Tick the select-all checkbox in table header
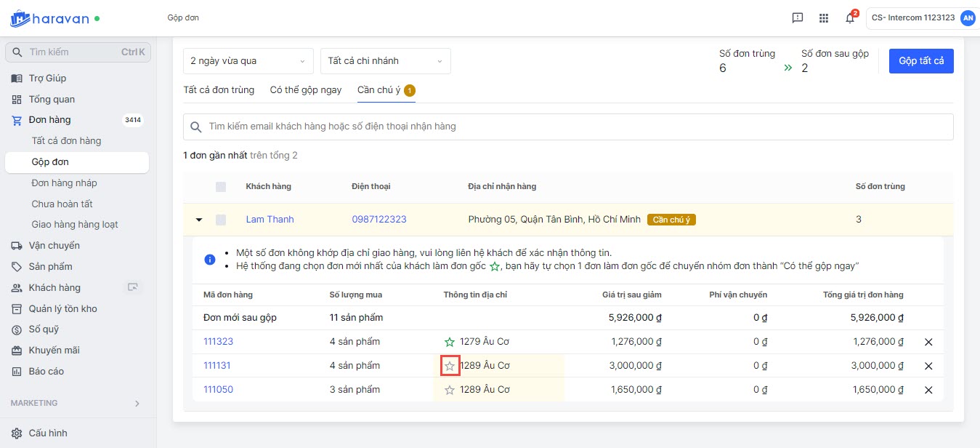 tap(221, 187)
